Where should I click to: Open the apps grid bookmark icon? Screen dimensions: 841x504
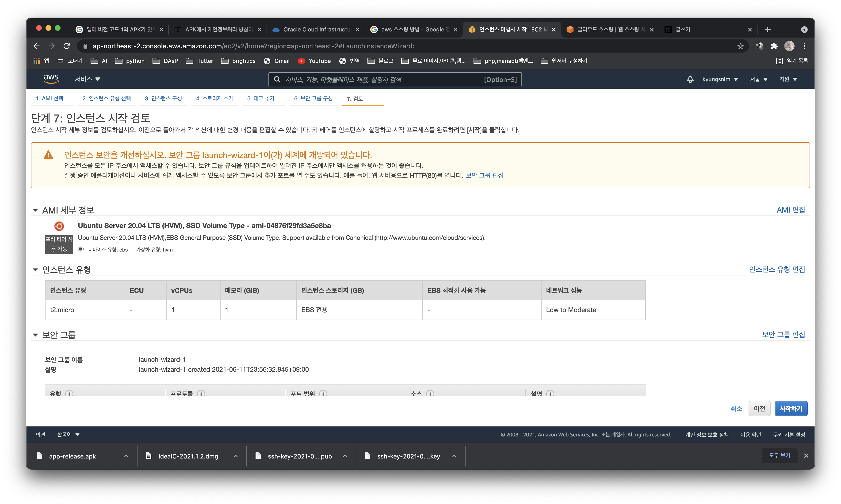point(37,61)
